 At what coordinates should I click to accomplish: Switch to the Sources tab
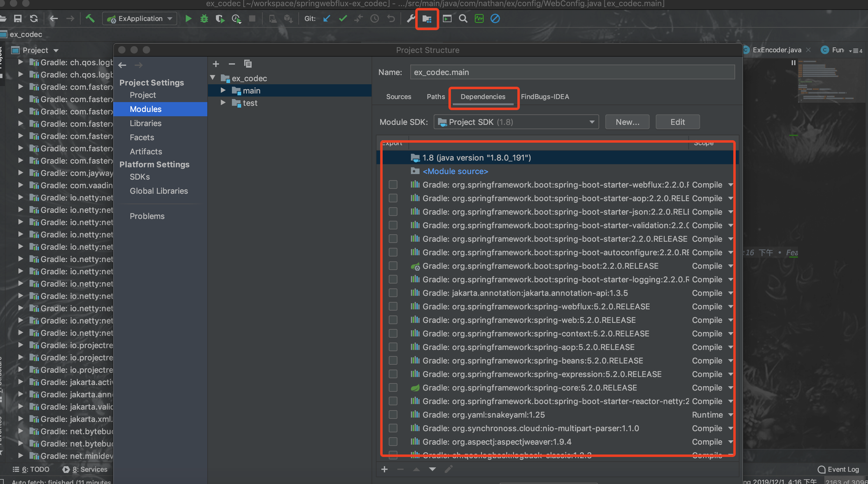(x=398, y=97)
